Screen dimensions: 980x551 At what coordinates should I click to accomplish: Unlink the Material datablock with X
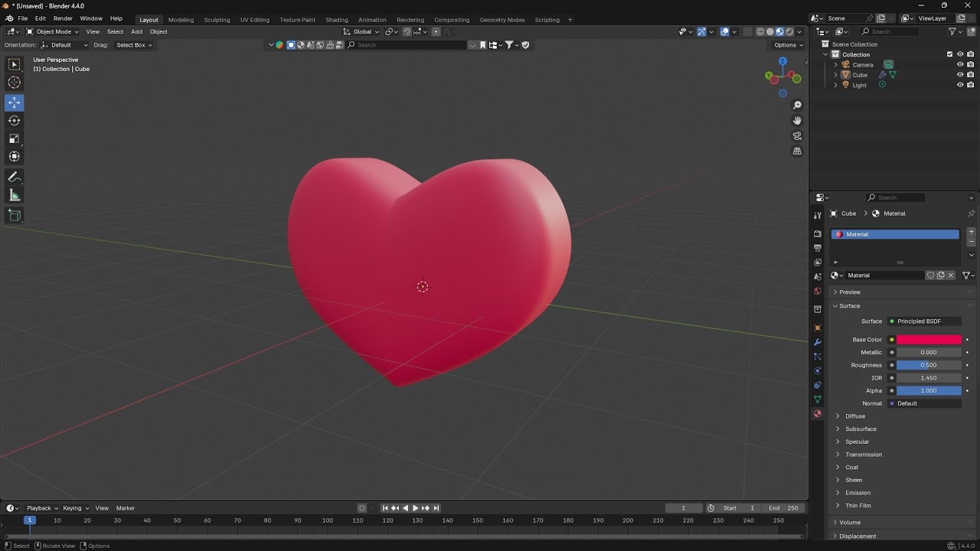pyautogui.click(x=951, y=275)
